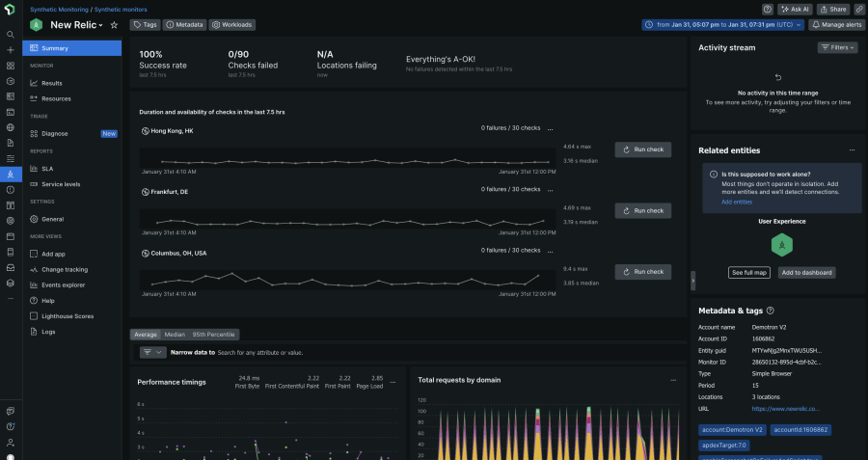The image size is (868, 460).
Task: Open the time range picker dropdown
Action: coord(723,25)
